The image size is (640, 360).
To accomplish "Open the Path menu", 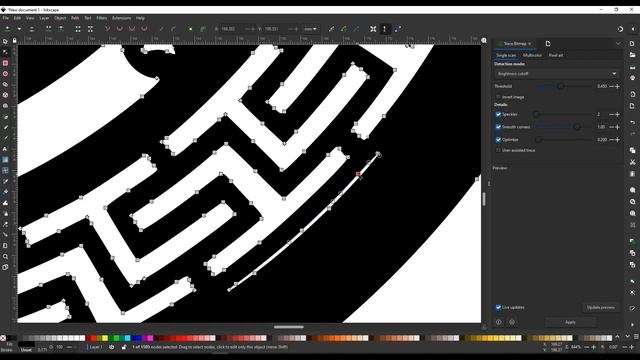I will (x=75, y=18).
